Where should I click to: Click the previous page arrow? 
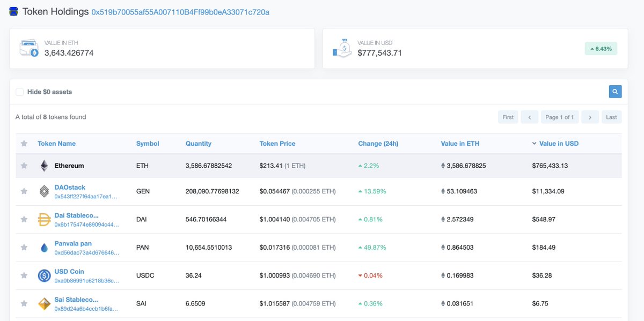pos(530,117)
